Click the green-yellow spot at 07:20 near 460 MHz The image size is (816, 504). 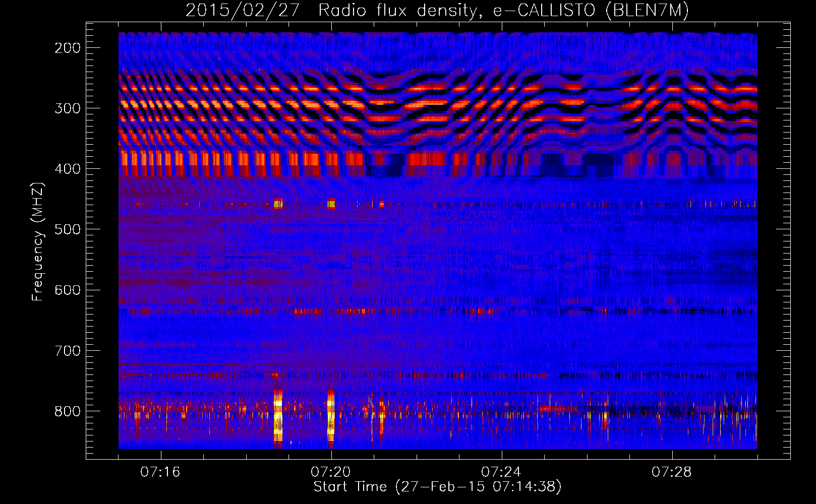331,204
